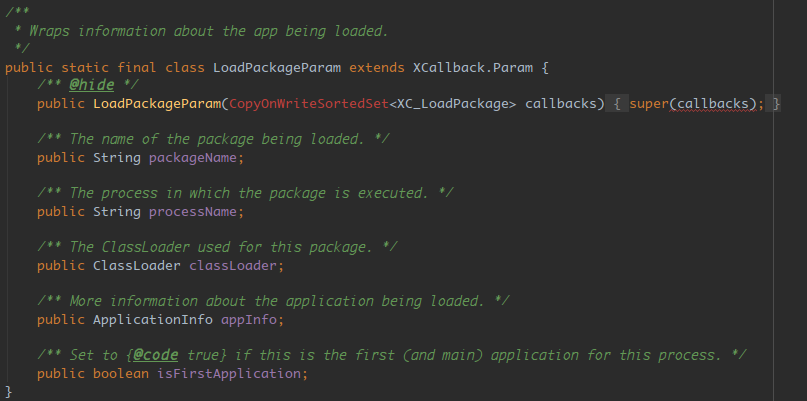The height and width of the screenshot is (401, 807).
Task: Click XCallback.Param superclass reference
Action: (x=472, y=67)
